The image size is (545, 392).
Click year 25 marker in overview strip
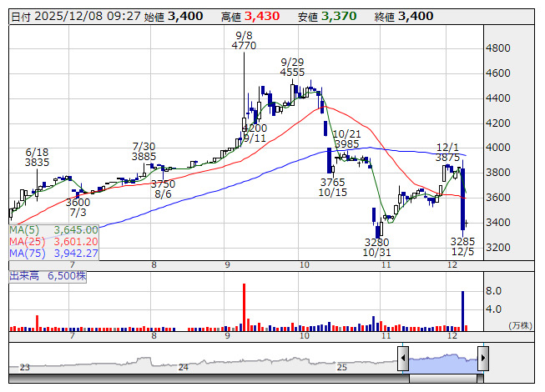(x=342, y=367)
